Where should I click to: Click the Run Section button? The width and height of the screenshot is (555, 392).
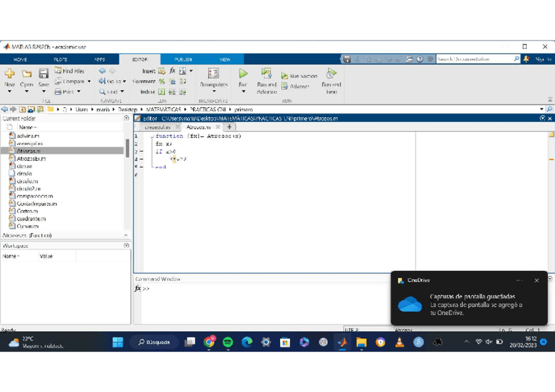(x=299, y=76)
